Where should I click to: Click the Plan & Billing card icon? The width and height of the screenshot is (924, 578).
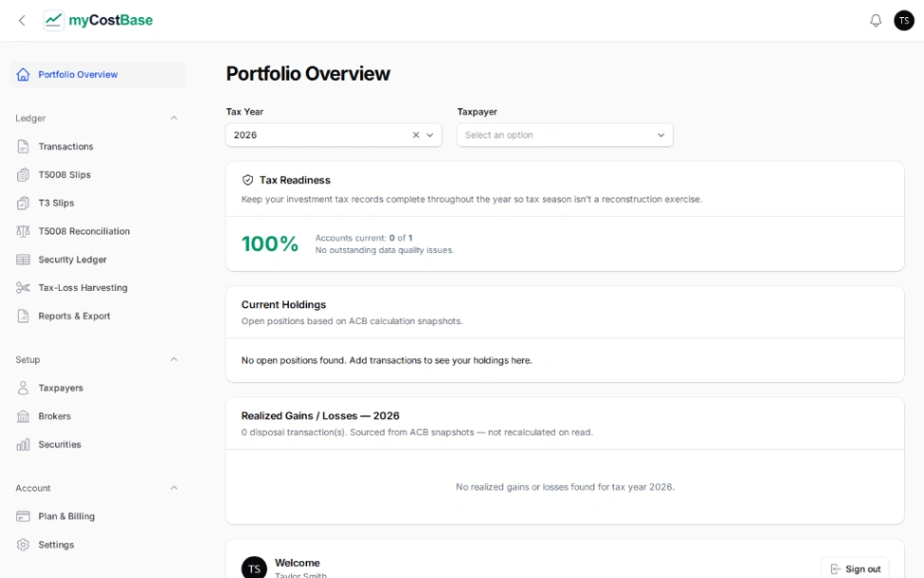click(x=23, y=516)
